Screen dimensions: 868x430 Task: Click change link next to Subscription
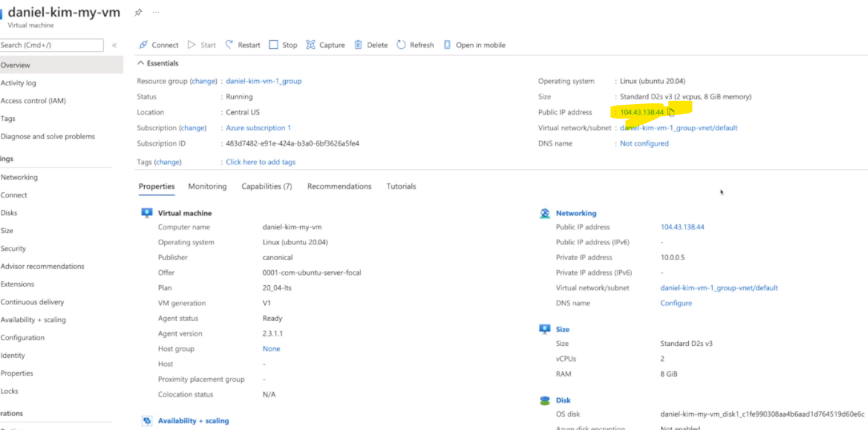193,128
